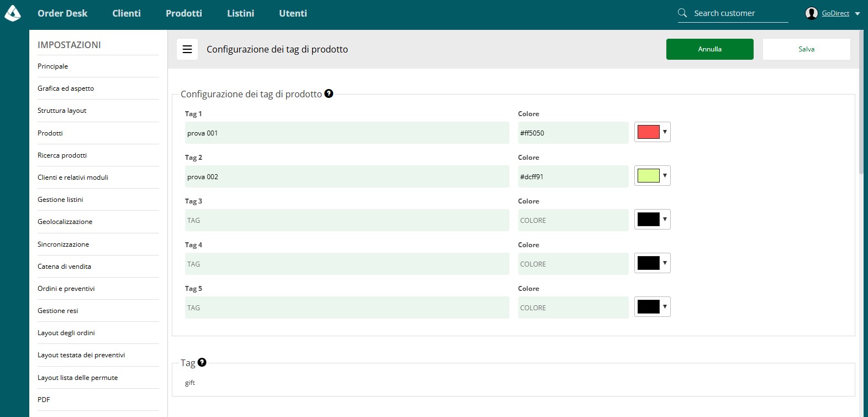The image size is (868, 417).
Task: Open Geolocalizzazione settings
Action: coord(98,222)
